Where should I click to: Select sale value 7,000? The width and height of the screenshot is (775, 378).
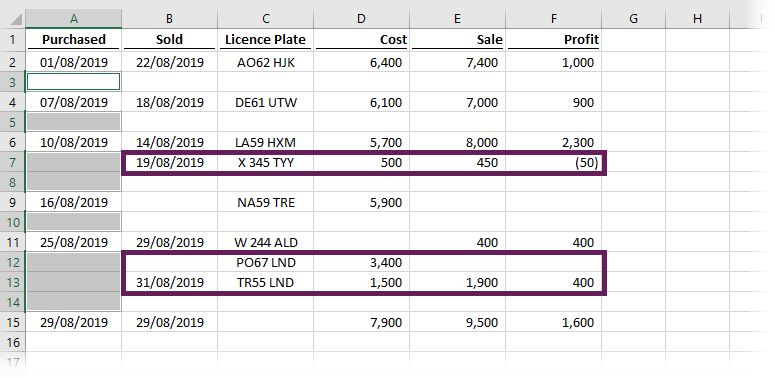[457, 102]
